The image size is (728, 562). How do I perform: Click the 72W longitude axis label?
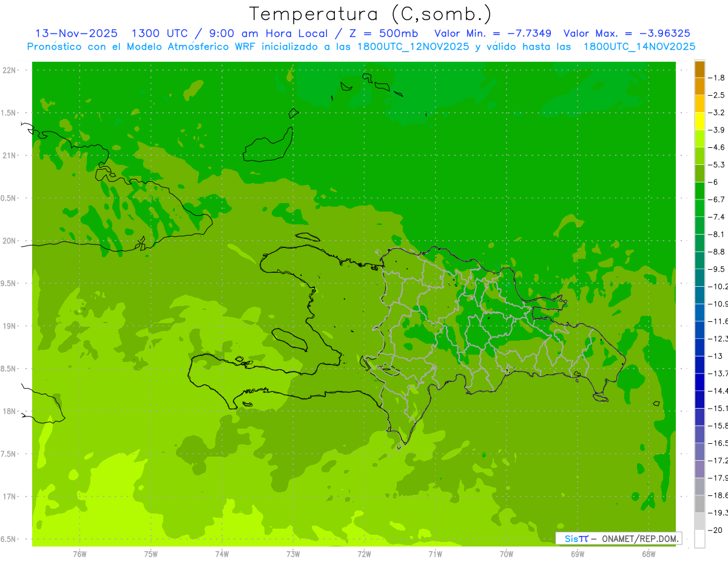click(365, 554)
